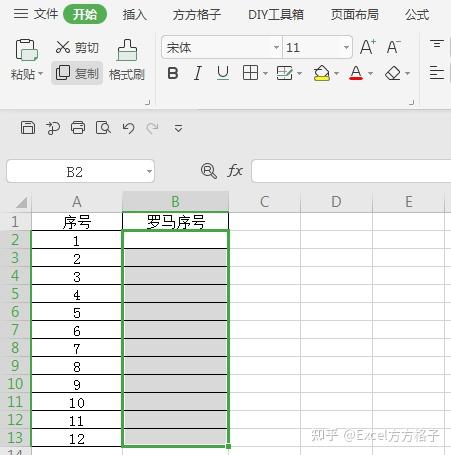Click the fx insert function icon
The height and width of the screenshot is (455, 451).
[235, 171]
